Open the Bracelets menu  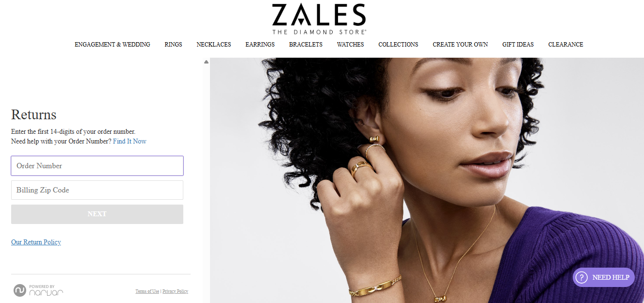tap(306, 45)
